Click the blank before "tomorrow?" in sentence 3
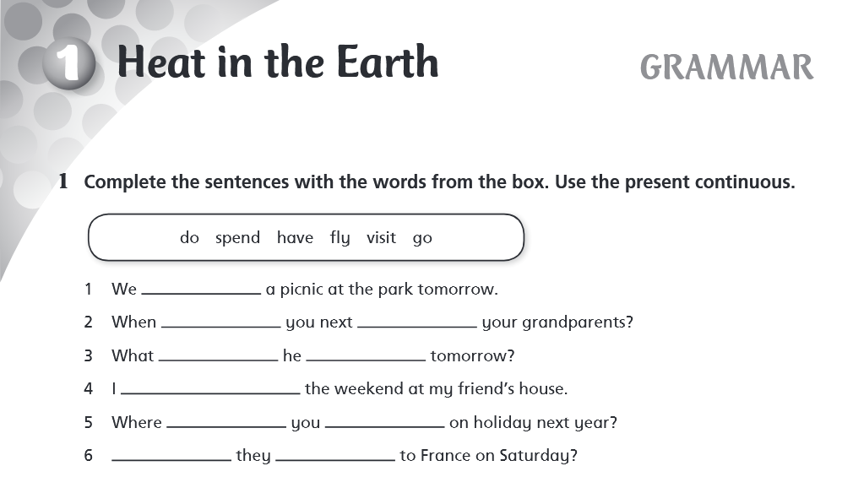 click(366, 356)
